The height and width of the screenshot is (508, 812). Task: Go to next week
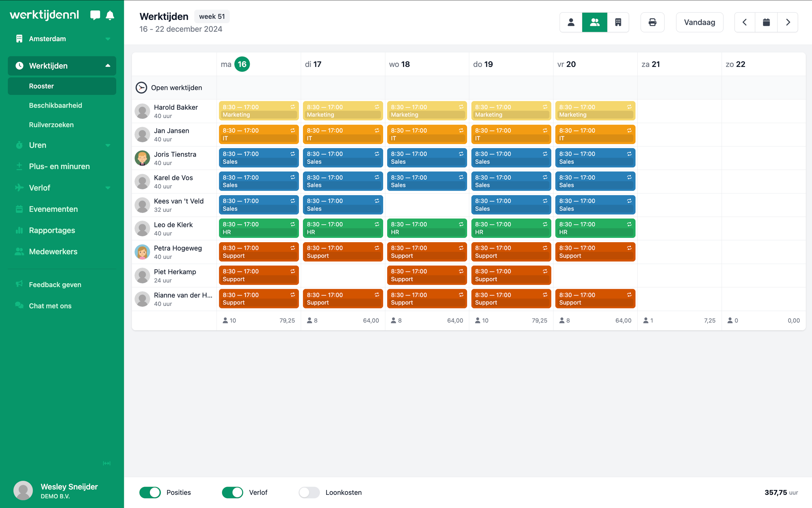788,22
